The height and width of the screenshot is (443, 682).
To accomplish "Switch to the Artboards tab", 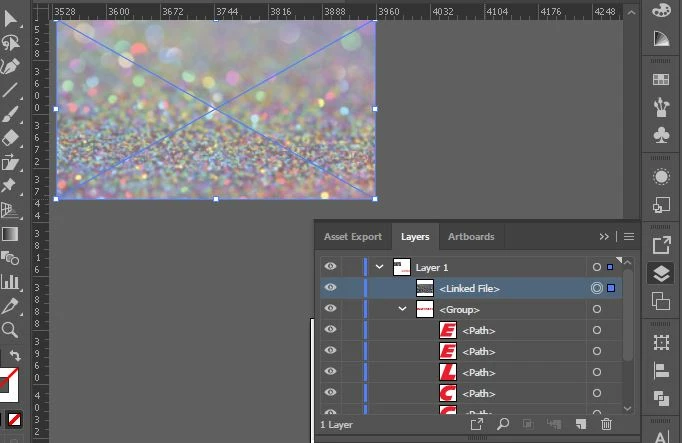I will click(x=471, y=236).
